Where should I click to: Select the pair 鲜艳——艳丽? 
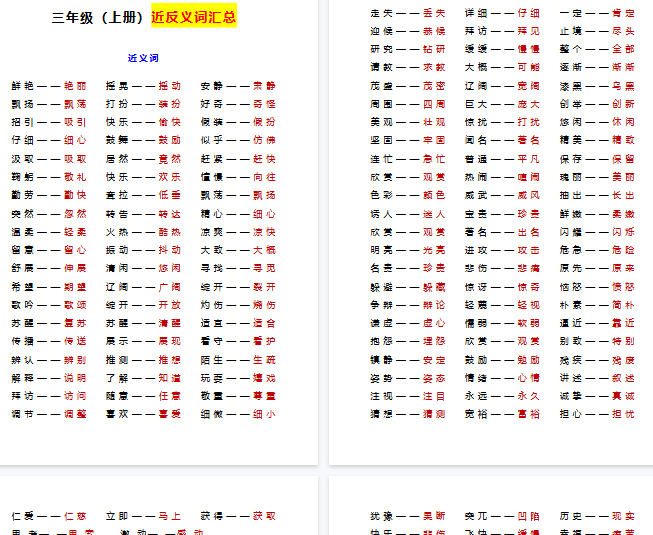(49, 86)
